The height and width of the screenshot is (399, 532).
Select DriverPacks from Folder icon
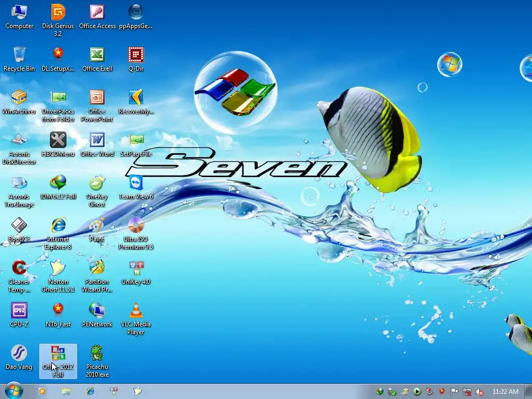coord(58,105)
